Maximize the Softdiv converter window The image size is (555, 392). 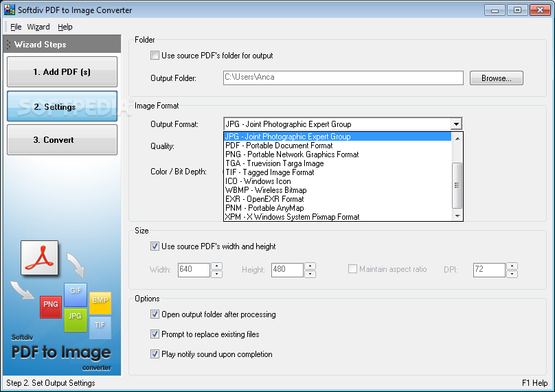(x=517, y=10)
